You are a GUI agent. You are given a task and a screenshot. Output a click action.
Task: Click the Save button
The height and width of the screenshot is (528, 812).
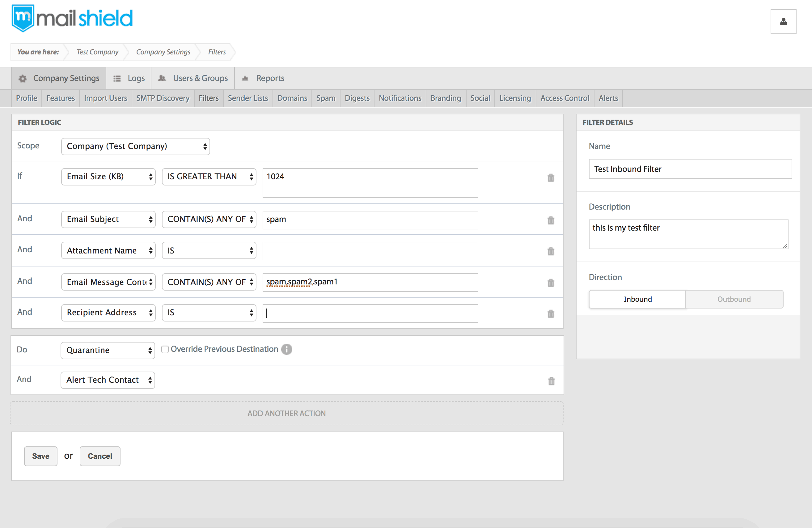click(40, 456)
